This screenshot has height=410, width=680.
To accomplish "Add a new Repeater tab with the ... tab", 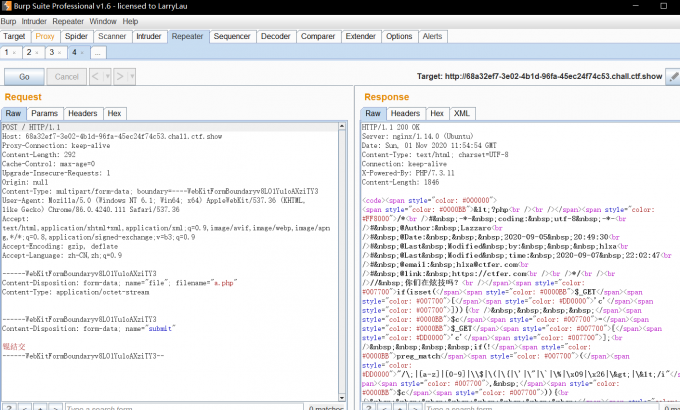I will click(x=98, y=52).
